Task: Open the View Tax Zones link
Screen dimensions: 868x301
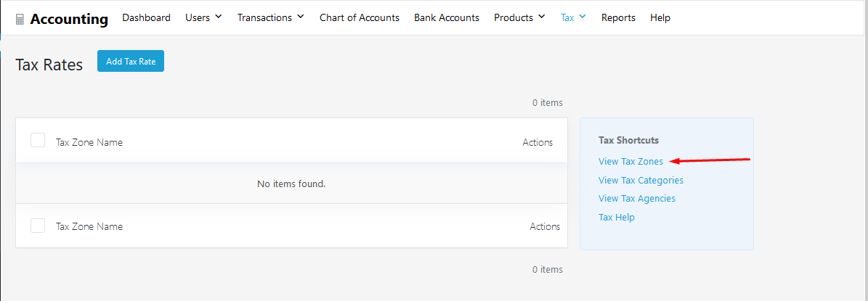Action: 630,162
